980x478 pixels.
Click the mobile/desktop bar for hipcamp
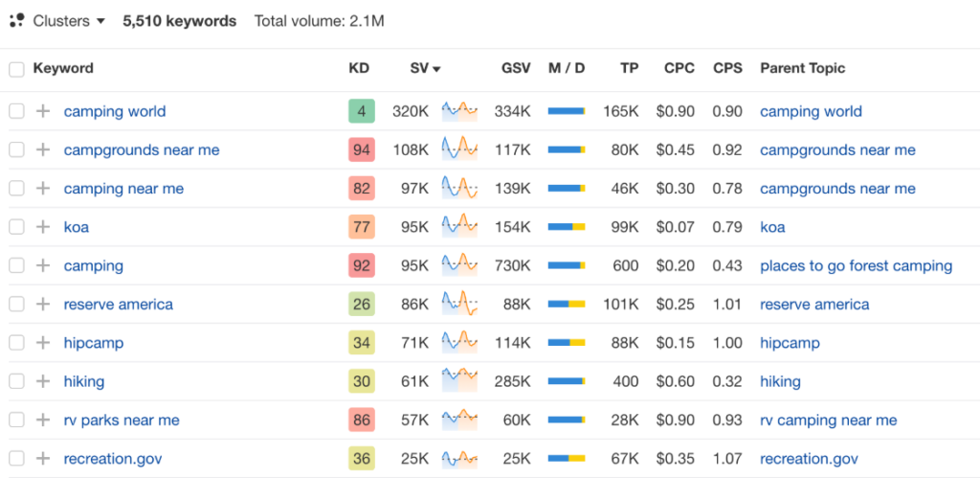click(567, 343)
